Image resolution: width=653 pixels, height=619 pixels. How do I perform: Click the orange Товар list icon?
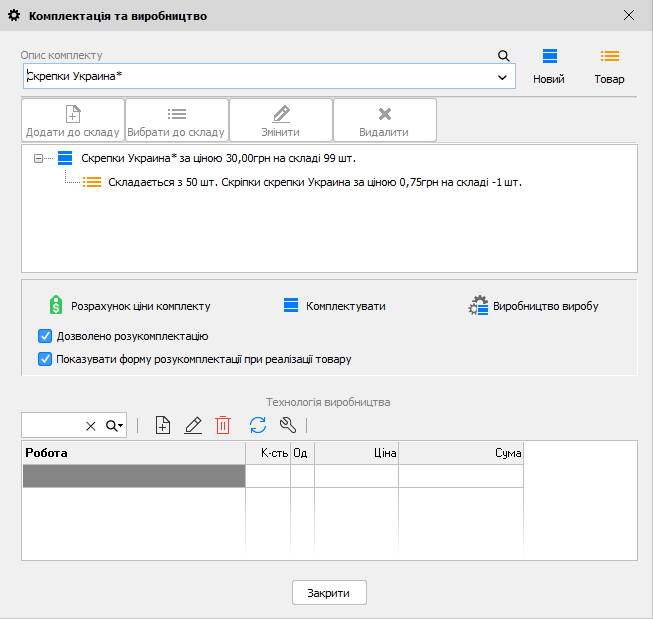coord(609,57)
